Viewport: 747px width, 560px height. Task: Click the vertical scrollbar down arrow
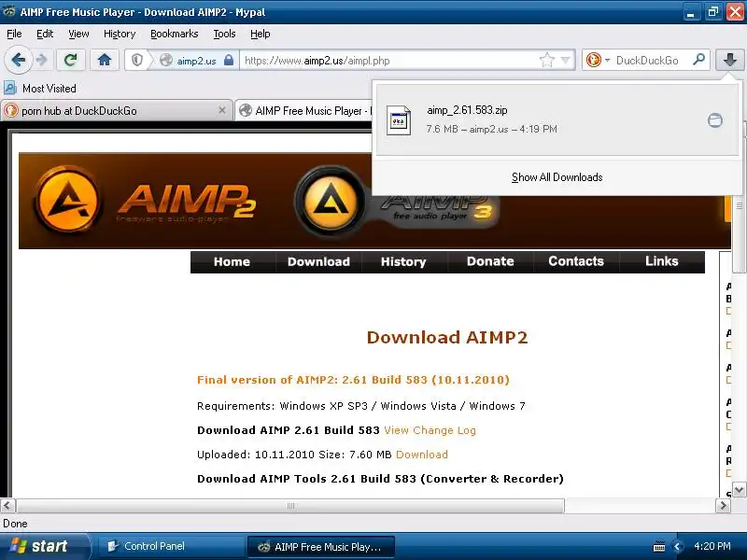pos(739,489)
